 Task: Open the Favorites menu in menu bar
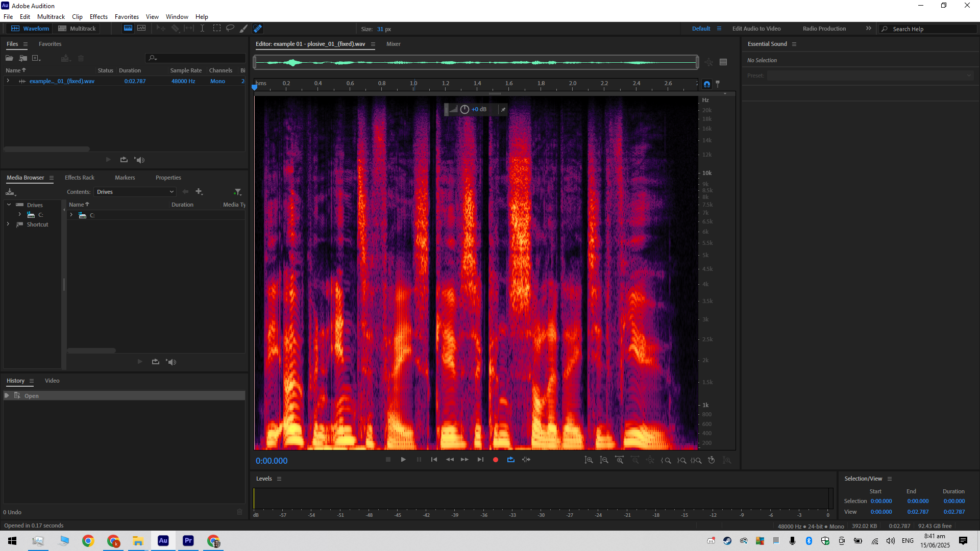click(x=127, y=17)
